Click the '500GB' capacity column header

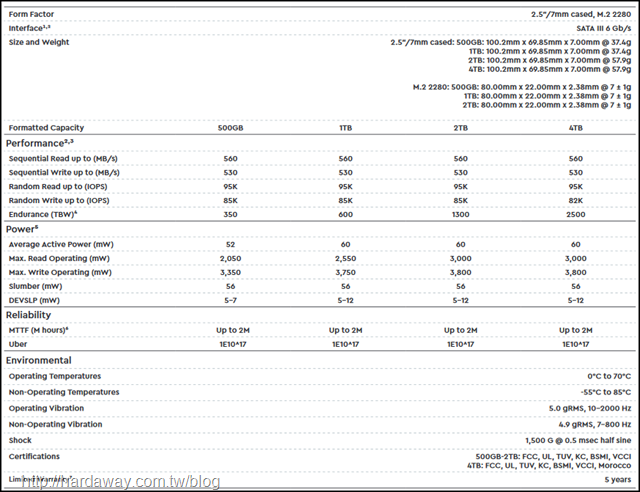coord(230,127)
